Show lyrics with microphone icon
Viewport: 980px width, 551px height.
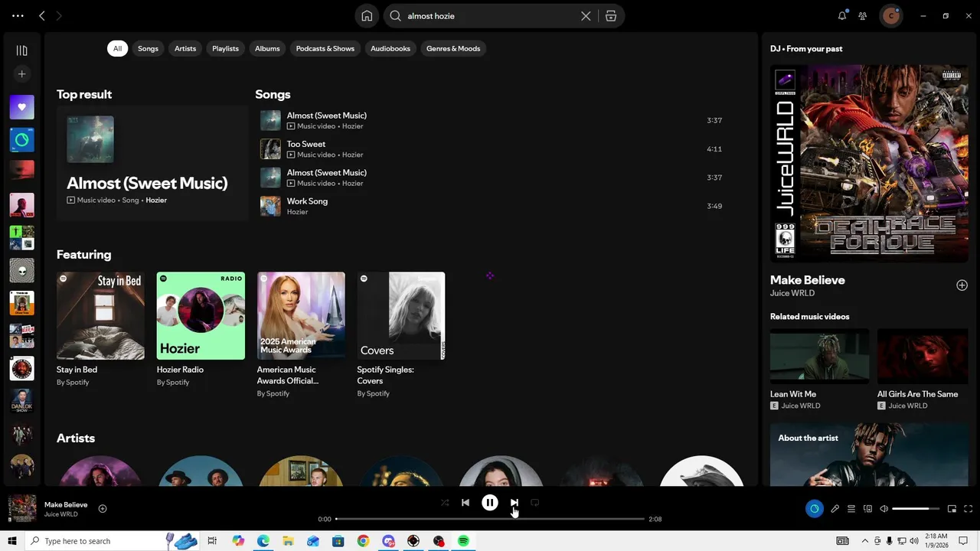[835, 509]
